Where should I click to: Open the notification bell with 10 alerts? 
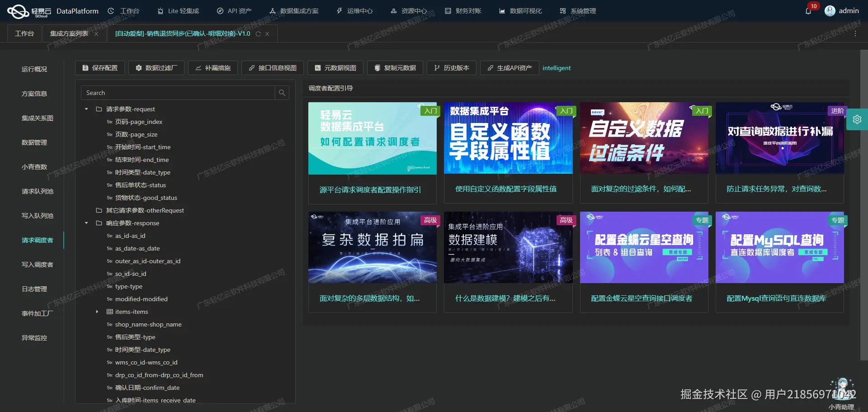(x=809, y=10)
